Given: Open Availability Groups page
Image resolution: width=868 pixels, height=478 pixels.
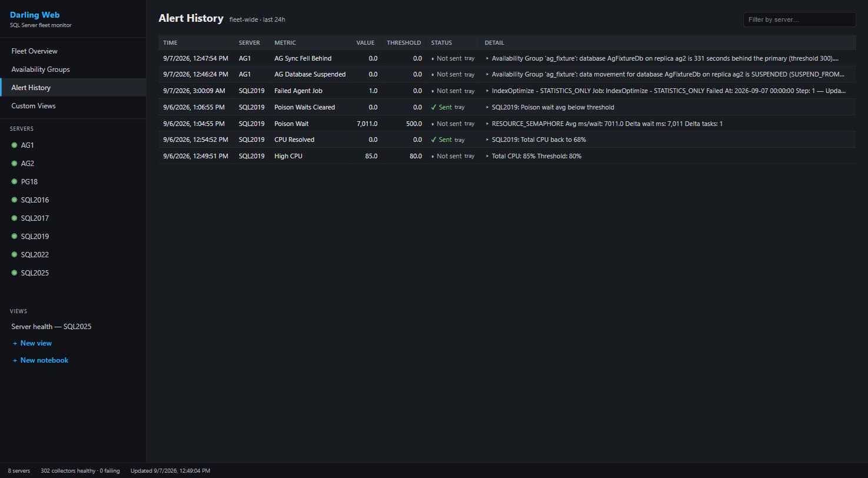Looking at the screenshot, I should (73, 69).
